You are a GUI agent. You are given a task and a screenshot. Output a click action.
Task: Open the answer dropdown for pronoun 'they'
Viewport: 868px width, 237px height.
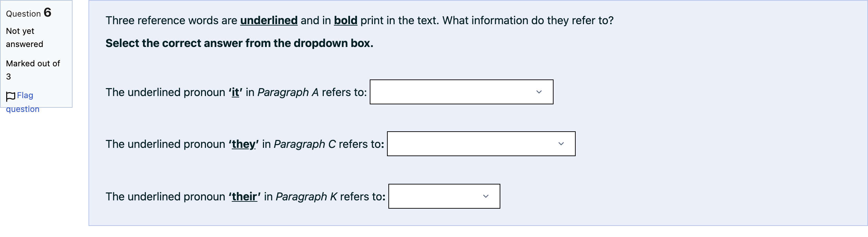pyautogui.click(x=481, y=144)
